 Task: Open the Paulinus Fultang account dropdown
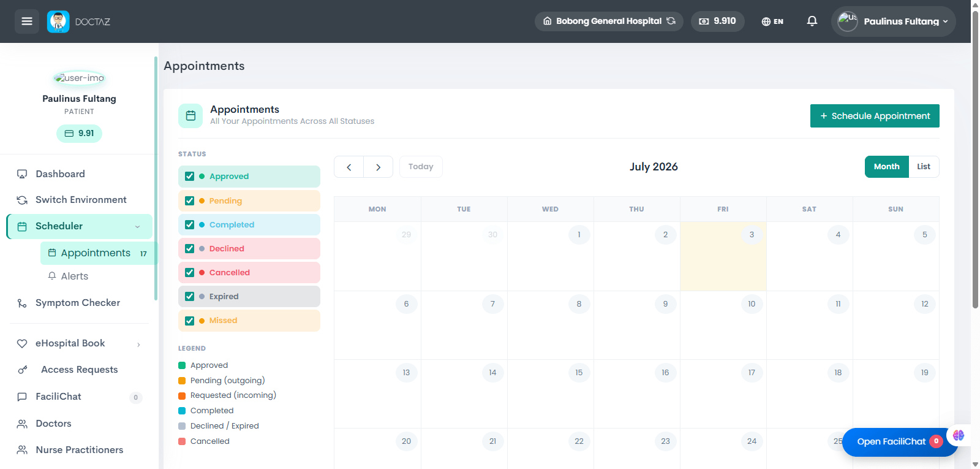click(894, 21)
